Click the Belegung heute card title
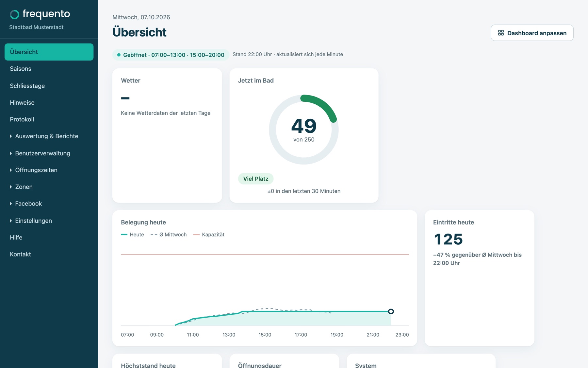 pos(143,222)
